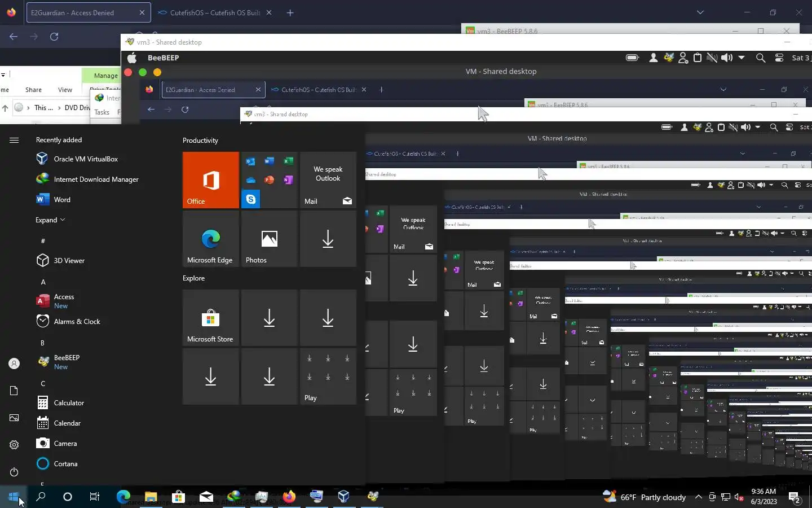Open the Photos tile
Screen dimensions: 812x508
pos(270,239)
